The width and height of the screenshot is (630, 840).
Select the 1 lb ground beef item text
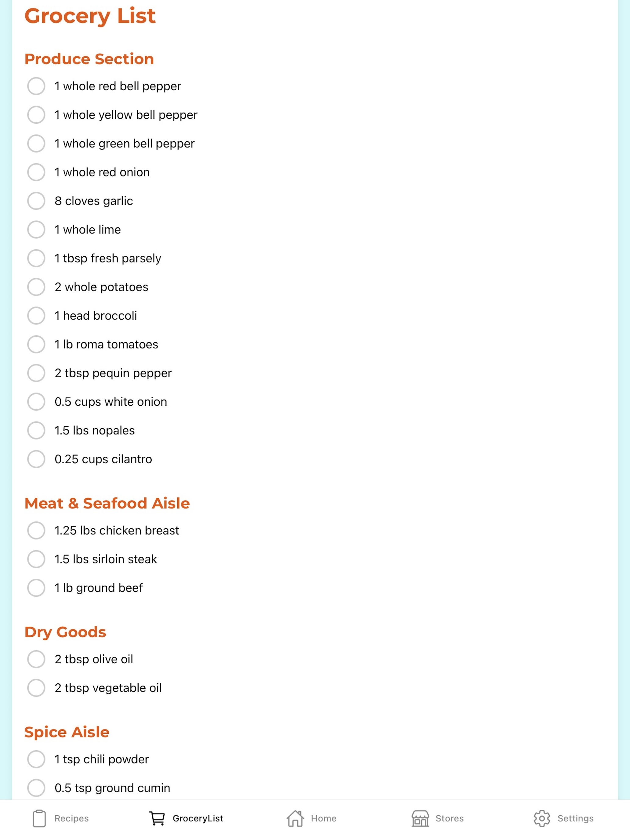point(99,588)
